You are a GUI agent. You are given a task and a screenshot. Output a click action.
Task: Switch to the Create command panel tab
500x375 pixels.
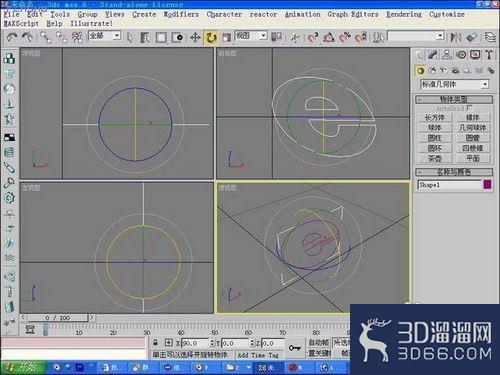(420, 55)
